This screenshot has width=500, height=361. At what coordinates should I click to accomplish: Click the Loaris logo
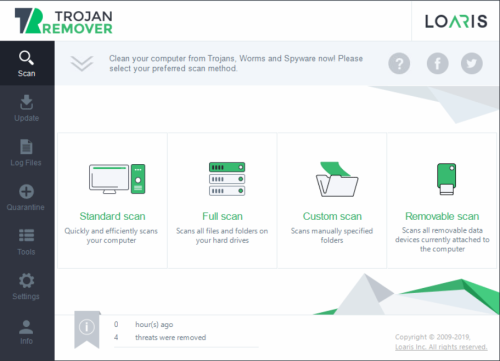click(x=456, y=21)
